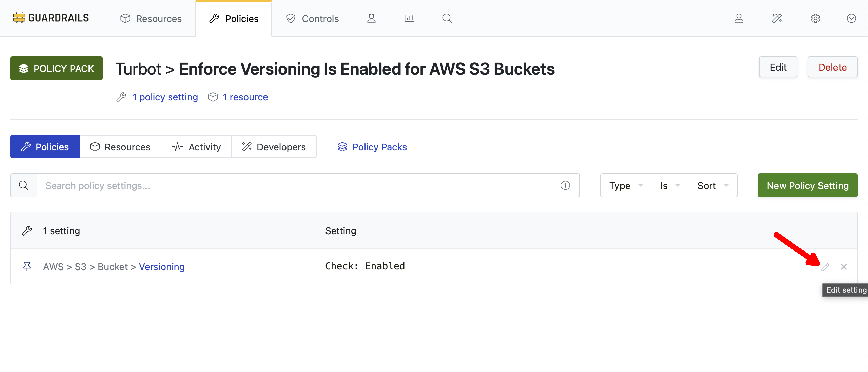Click the pencil Edit setting icon
Image resolution: width=868 pixels, height=372 pixels.
825,267
